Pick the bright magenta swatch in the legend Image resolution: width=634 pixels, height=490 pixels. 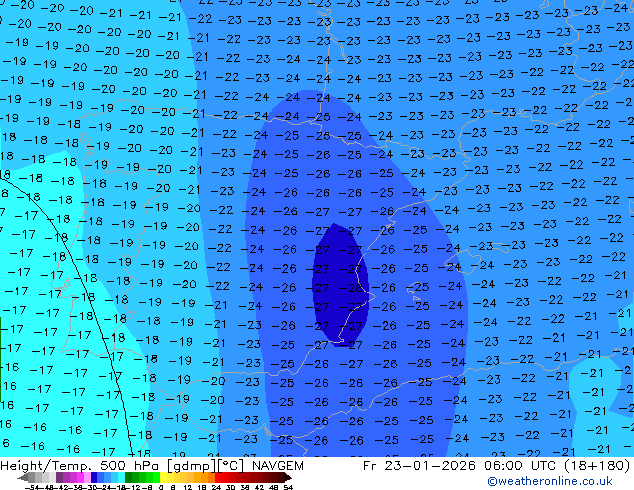tap(80, 478)
